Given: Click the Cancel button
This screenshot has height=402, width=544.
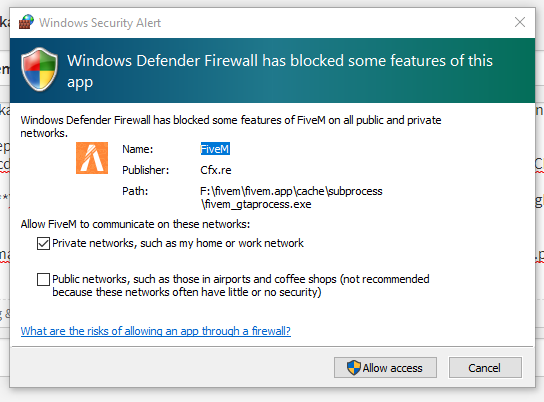Looking at the screenshot, I should pyautogui.click(x=485, y=368).
